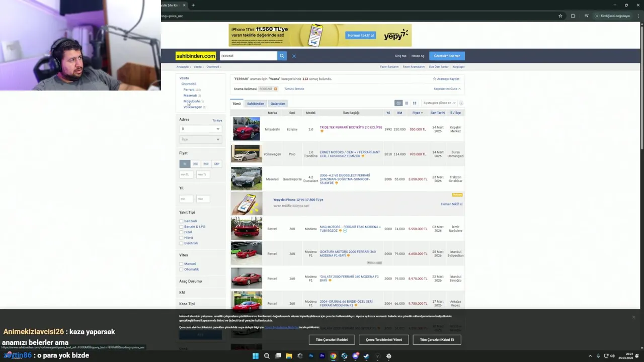
Task: Focus the FERRARI search input field
Action: tap(248, 56)
